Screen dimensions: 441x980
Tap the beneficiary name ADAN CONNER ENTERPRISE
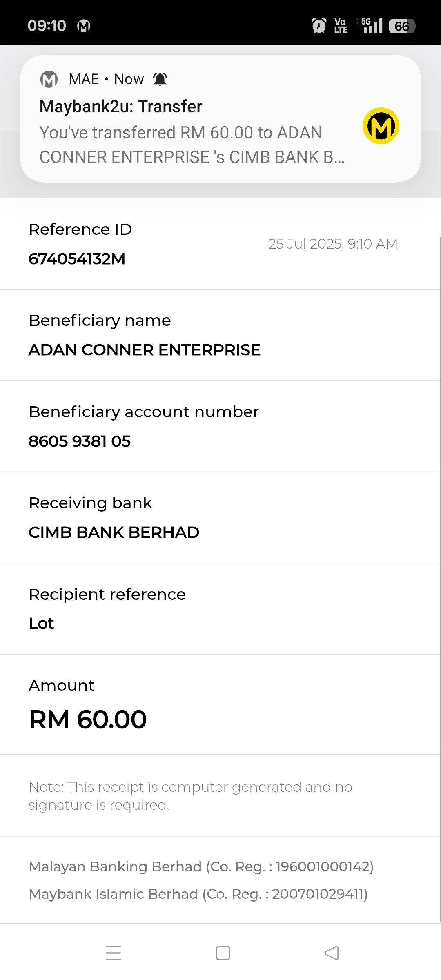(x=145, y=350)
